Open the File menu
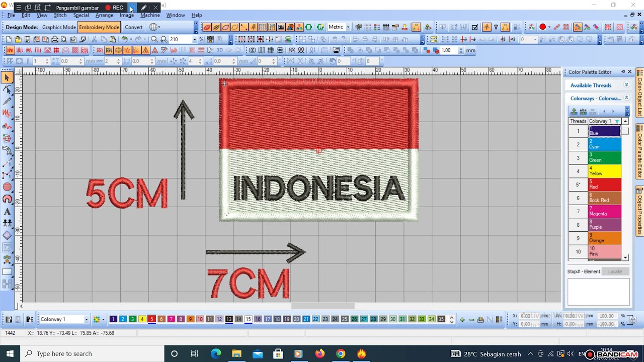Viewport: 644px width, 362px height. (x=11, y=15)
